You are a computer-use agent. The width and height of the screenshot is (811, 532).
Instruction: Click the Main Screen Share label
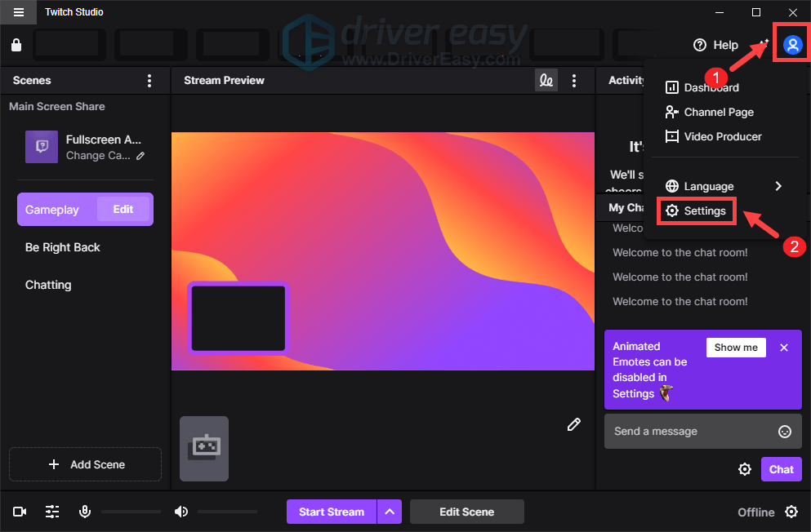[57, 106]
